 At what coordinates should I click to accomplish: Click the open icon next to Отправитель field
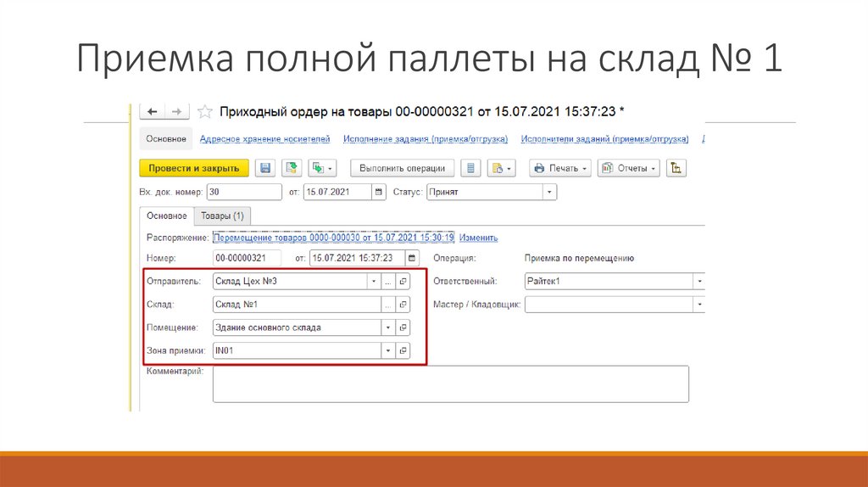click(403, 281)
